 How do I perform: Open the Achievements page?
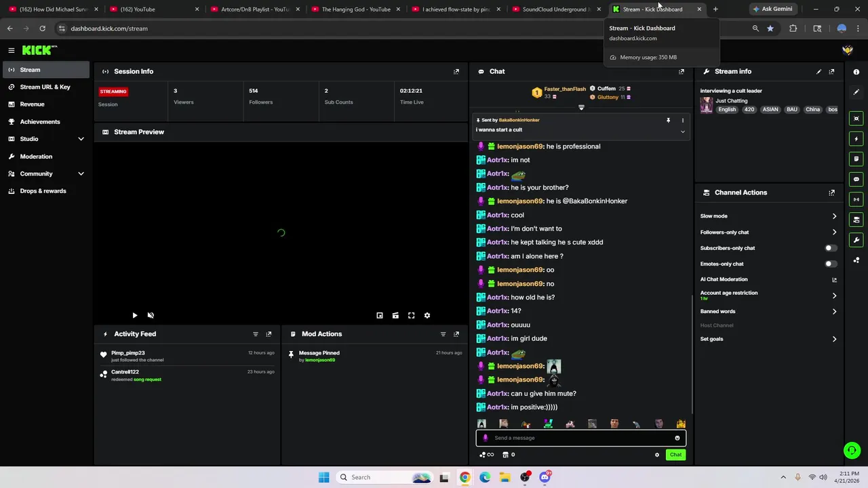click(x=45, y=122)
